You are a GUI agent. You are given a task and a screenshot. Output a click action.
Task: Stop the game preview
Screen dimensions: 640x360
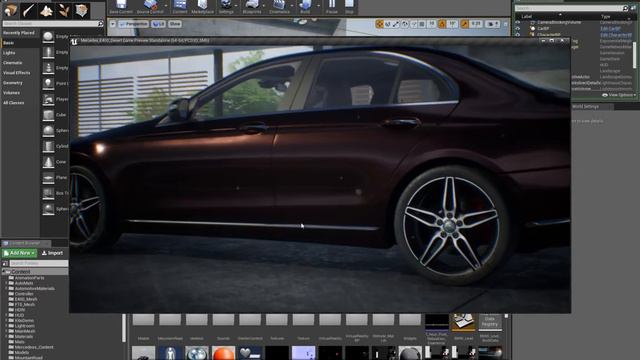click(x=349, y=7)
